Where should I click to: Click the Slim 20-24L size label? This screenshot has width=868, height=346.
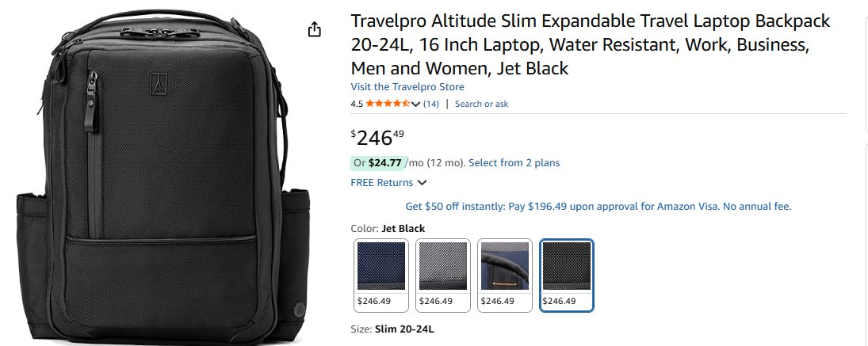tap(404, 329)
